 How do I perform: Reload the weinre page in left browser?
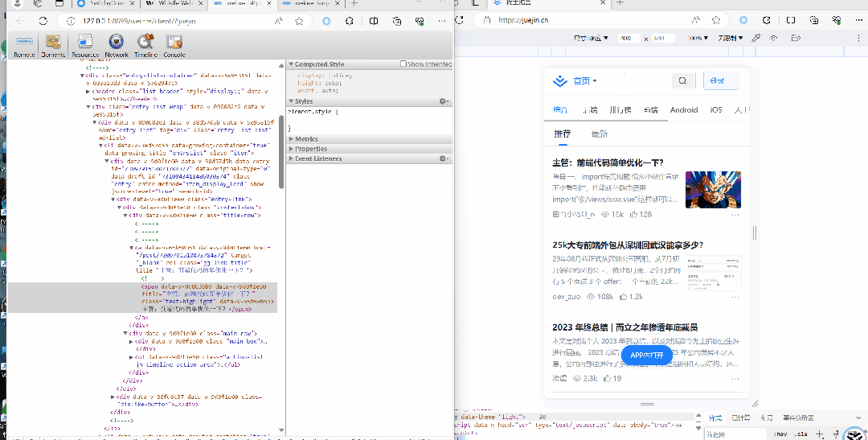[43, 21]
